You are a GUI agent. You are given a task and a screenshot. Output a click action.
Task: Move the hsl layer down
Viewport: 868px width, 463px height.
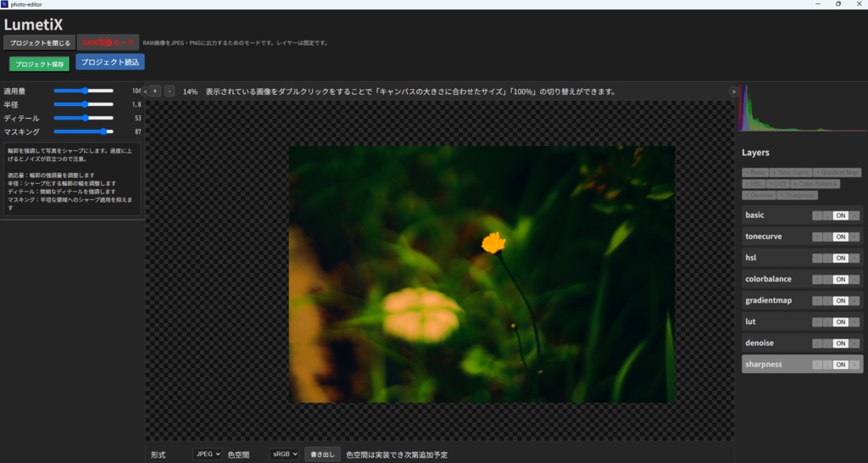coord(827,258)
